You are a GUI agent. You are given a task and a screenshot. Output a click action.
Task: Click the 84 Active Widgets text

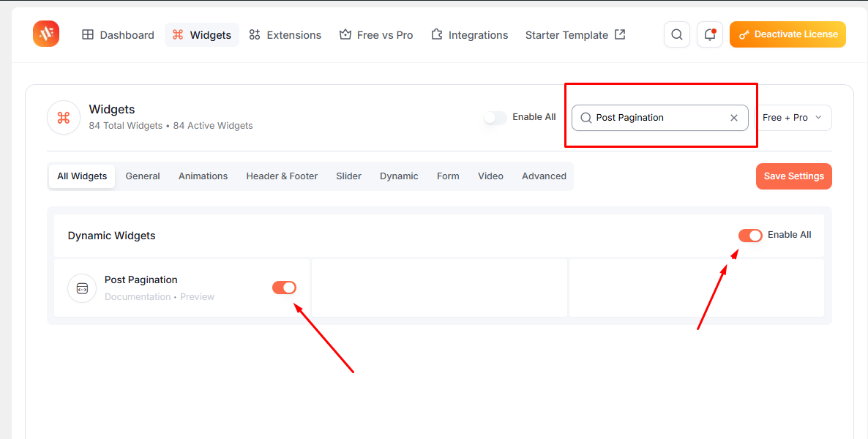pyautogui.click(x=213, y=126)
